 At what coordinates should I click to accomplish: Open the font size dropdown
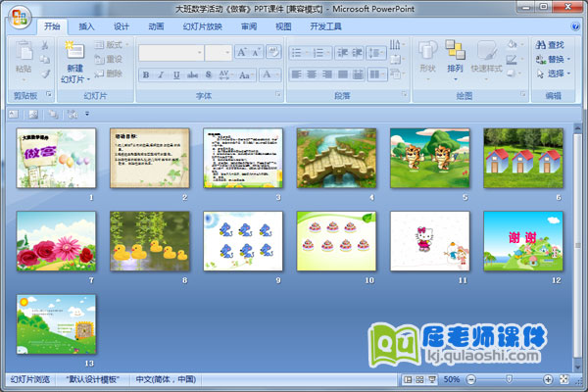pos(227,53)
